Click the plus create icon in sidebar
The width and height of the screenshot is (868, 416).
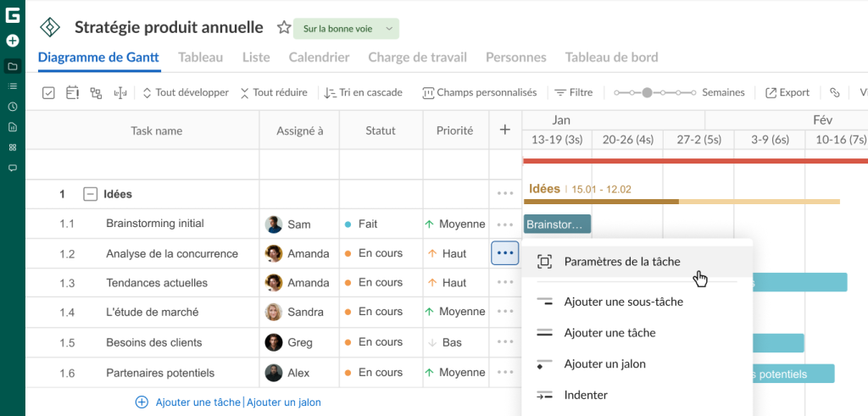(13, 41)
